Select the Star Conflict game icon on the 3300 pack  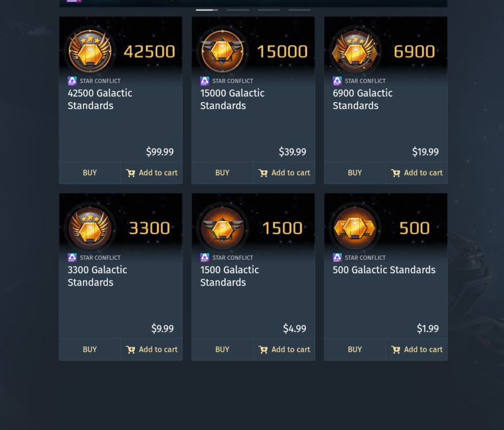tap(72, 258)
